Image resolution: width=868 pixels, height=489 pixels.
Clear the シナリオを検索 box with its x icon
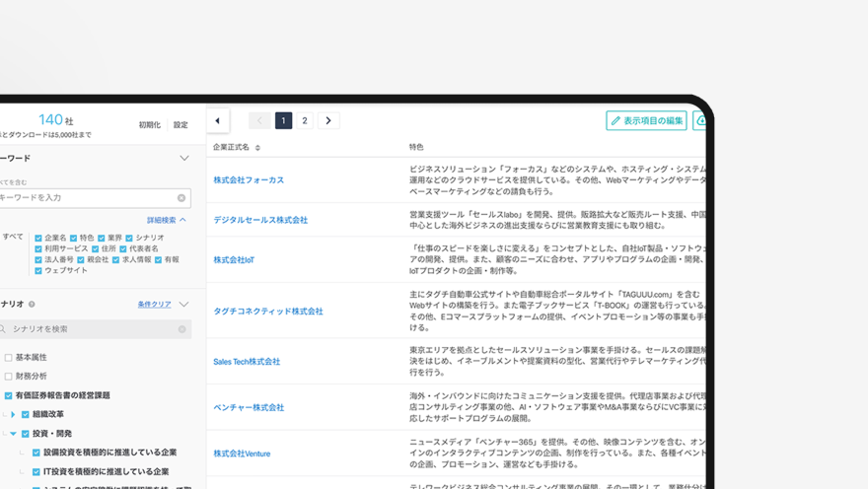182,329
